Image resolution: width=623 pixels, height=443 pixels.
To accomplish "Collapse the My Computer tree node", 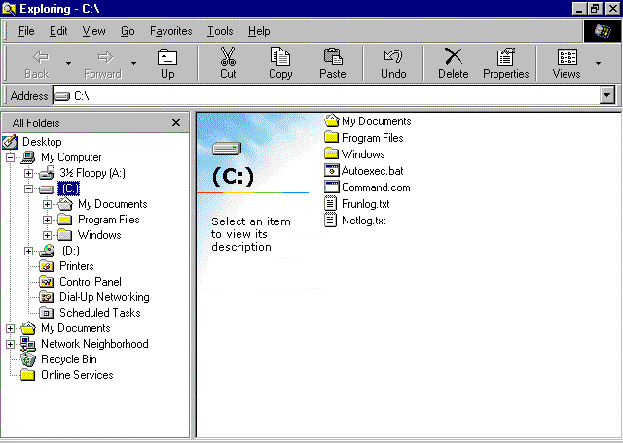I will (11, 157).
